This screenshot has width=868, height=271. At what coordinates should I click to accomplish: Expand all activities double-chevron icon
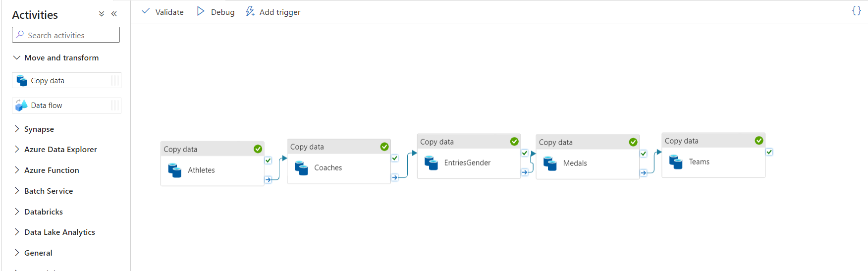point(102,14)
